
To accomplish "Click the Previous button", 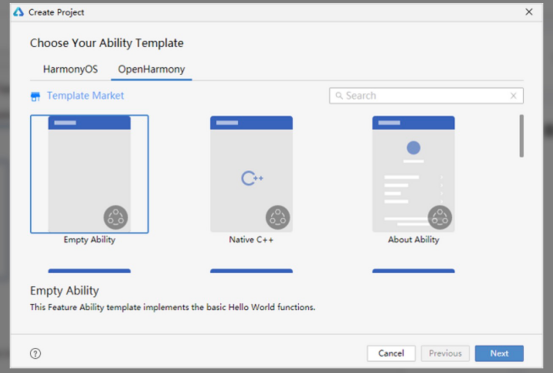I will point(445,353).
